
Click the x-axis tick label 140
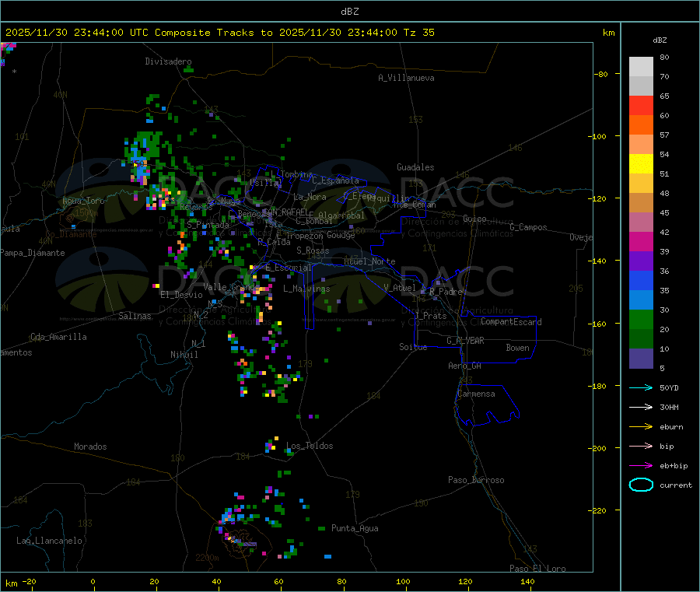tap(527, 581)
